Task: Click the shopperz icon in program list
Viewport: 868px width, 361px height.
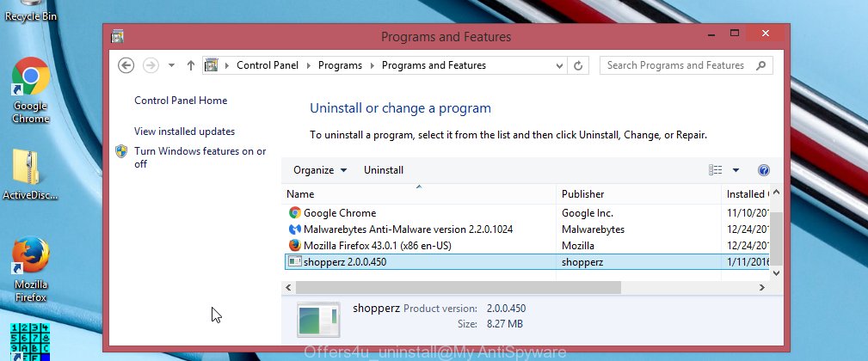Action: tap(294, 262)
